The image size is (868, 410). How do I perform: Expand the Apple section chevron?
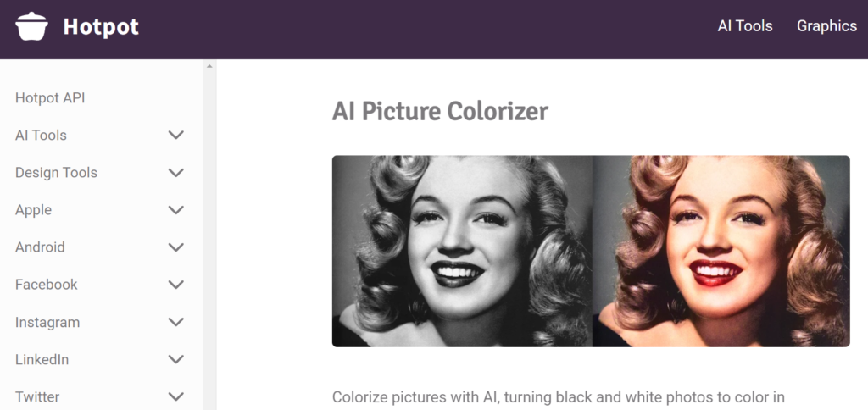coord(176,210)
